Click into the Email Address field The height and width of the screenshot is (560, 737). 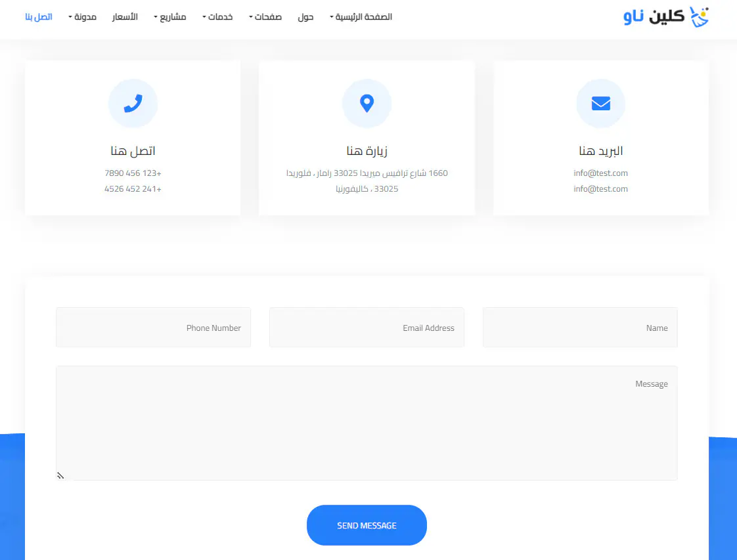pyautogui.click(x=367, y=328)
